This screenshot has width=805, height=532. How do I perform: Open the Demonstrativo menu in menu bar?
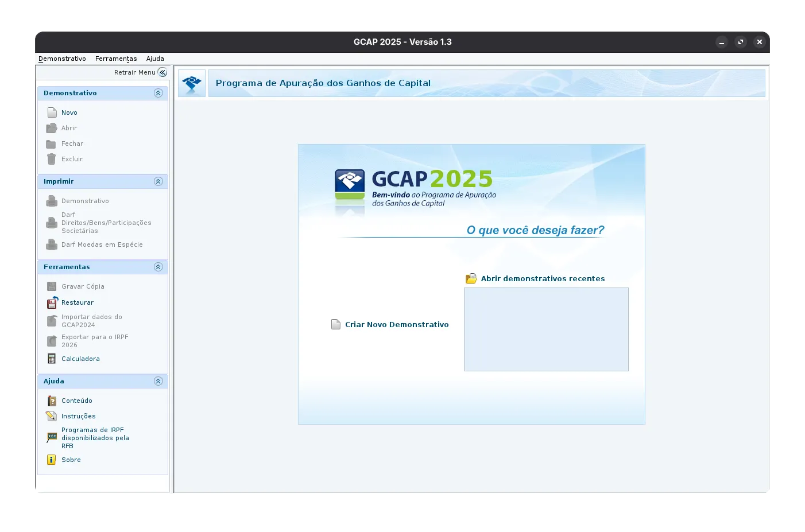(62, 59)
